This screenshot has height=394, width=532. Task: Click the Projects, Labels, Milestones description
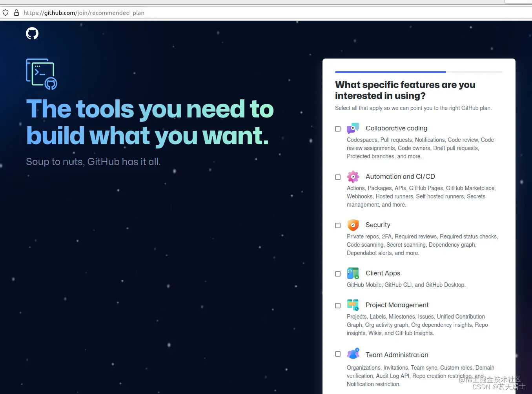click(417, 325)
